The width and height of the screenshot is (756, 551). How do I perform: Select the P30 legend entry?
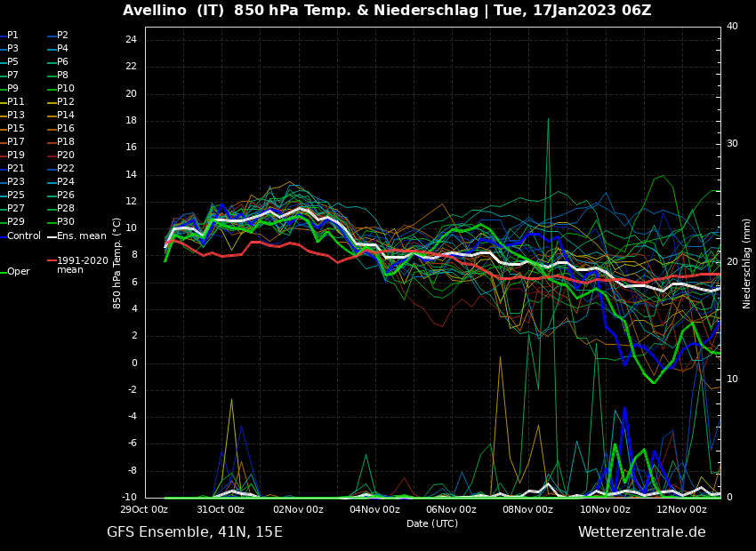66,222
